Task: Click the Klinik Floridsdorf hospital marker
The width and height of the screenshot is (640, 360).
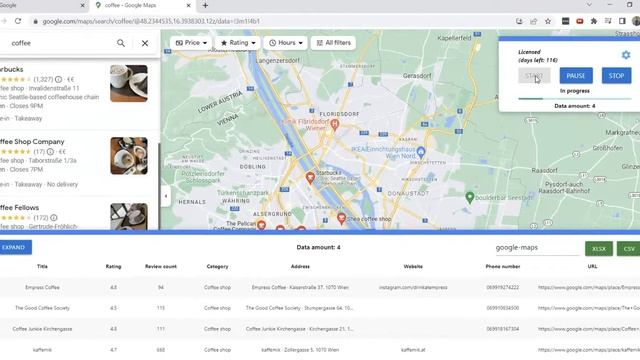Action: tap(335, 124)
